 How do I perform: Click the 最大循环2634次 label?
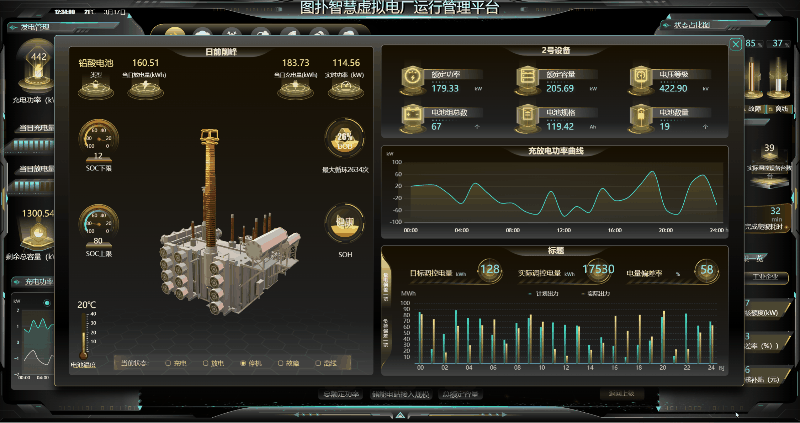[345, 170]
